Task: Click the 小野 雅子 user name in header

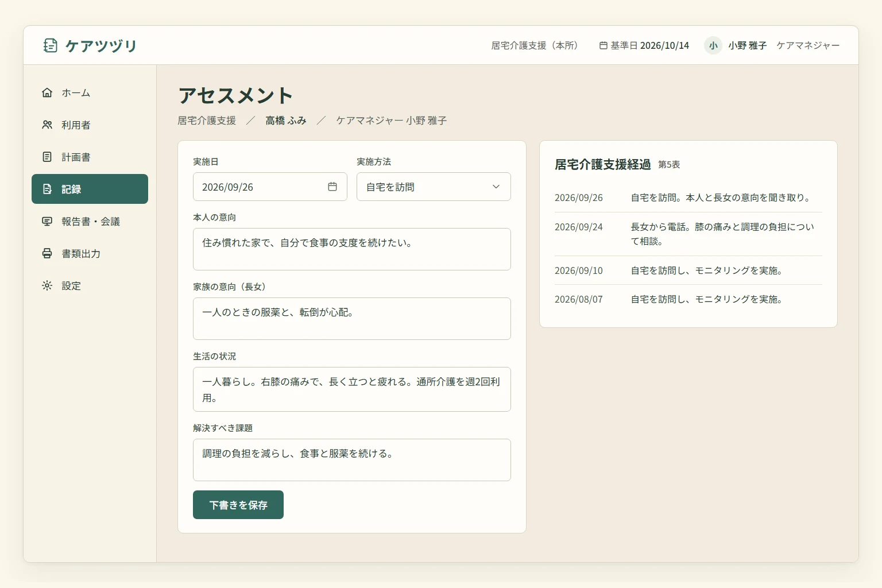Action: coord(748,45)
